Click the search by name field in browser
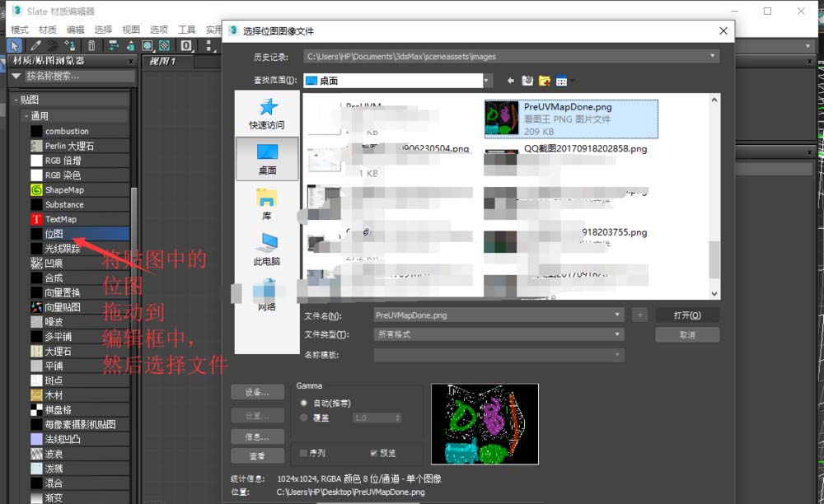 pos(80,76)
